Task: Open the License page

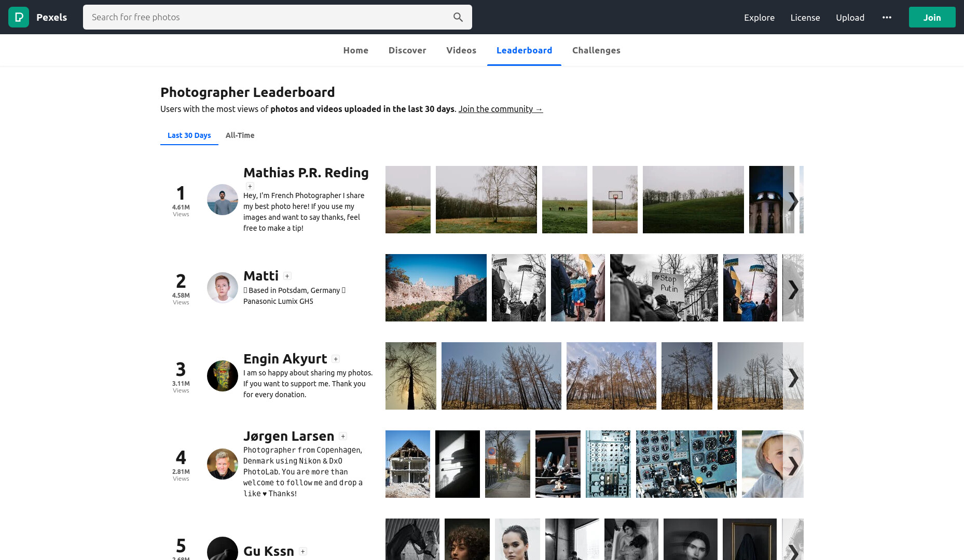Action: [805, 17]
